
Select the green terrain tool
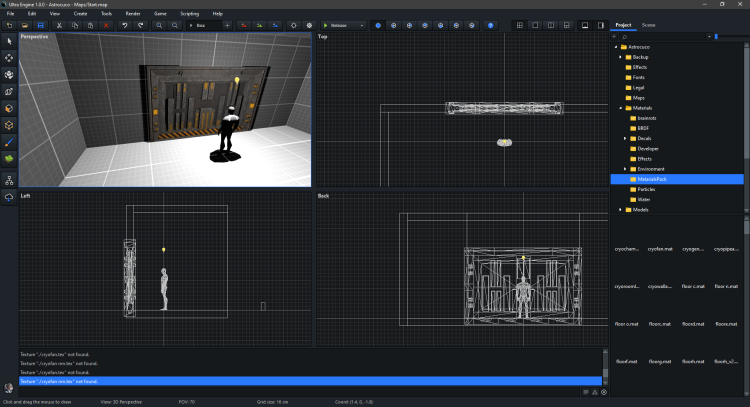click(9, 158)
